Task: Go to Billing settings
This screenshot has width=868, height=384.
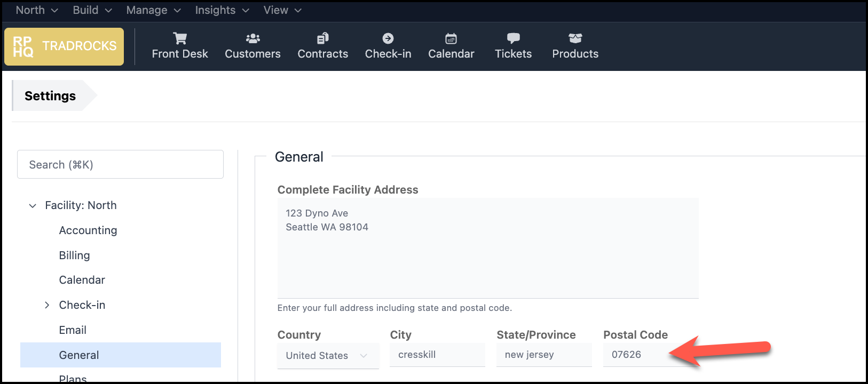Action: [x=74, y=255]
